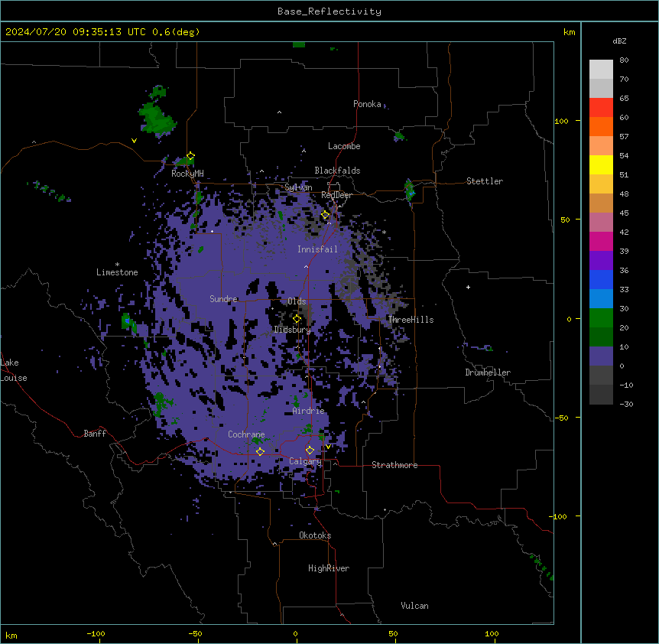Viewport: 659px width, 644px height.
Task: Click the Sundre city label
Action: click(223, 299)
